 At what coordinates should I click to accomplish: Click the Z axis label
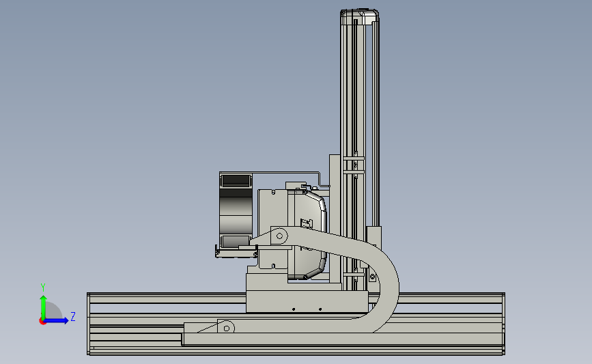pos(73,316)
